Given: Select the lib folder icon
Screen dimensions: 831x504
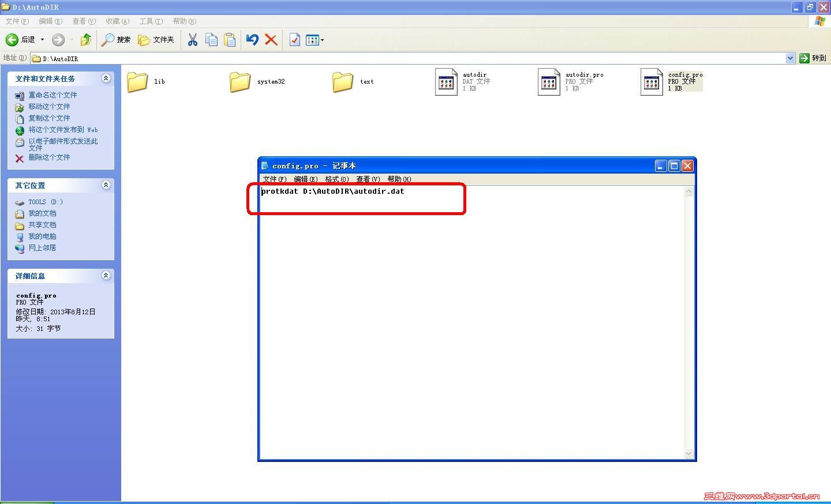Looking at the screenshot, I should (137, 82).
